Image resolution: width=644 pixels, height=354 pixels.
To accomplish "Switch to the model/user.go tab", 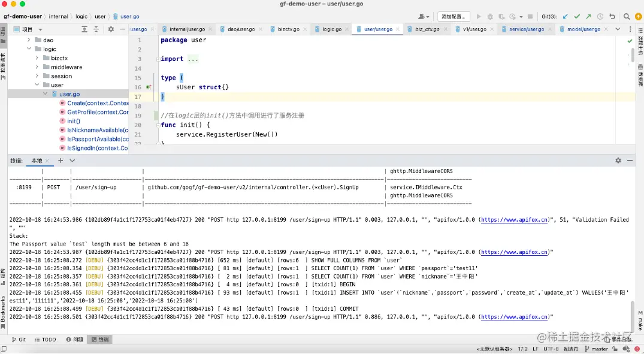I will tap(583, 29).
